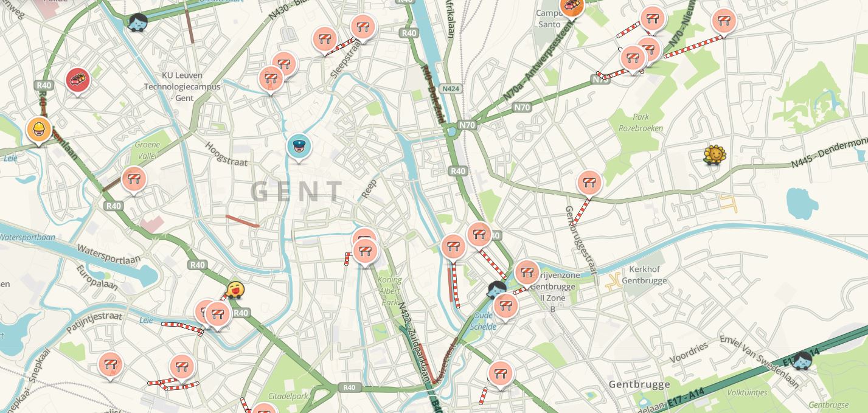Viewport: 868px width, 413px height.
Task: Click the KU Leuven Technologiecampus label
Action: 182,86
